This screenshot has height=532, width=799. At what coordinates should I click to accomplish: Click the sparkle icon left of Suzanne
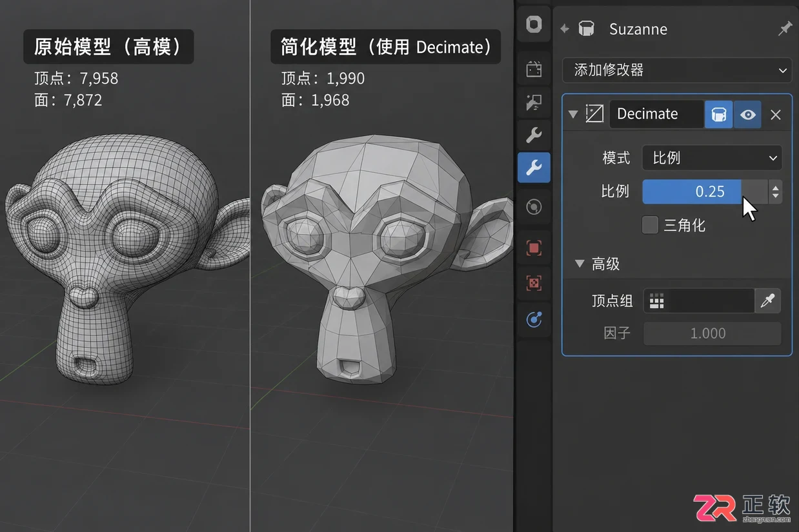pos(565,29)
